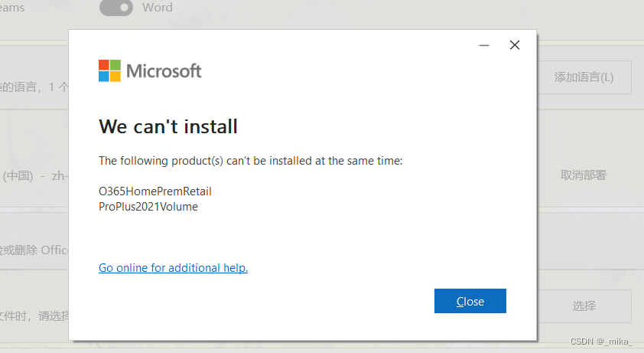Click the 'We can't install' heading
644x353 pixels.
point(168,126)
